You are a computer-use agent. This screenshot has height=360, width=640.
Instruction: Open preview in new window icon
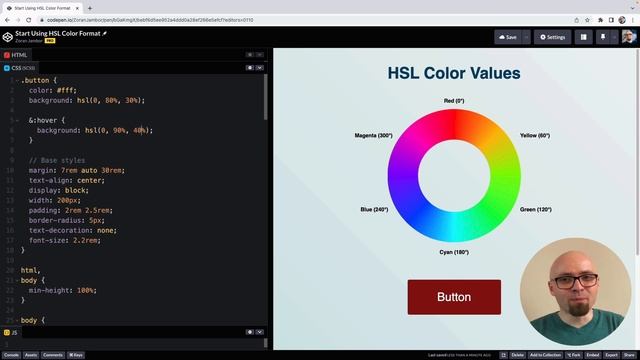pyautogui.click(x=504, y=355)
